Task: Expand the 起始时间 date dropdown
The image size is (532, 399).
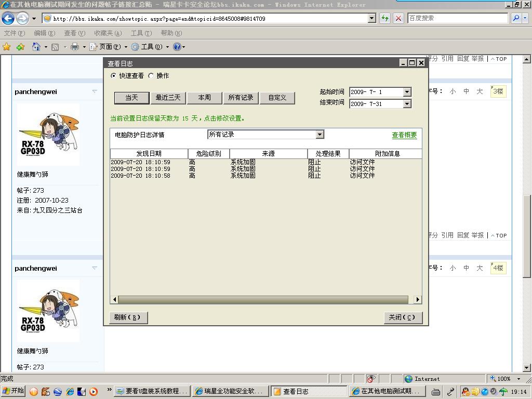Action: point(407,92)
